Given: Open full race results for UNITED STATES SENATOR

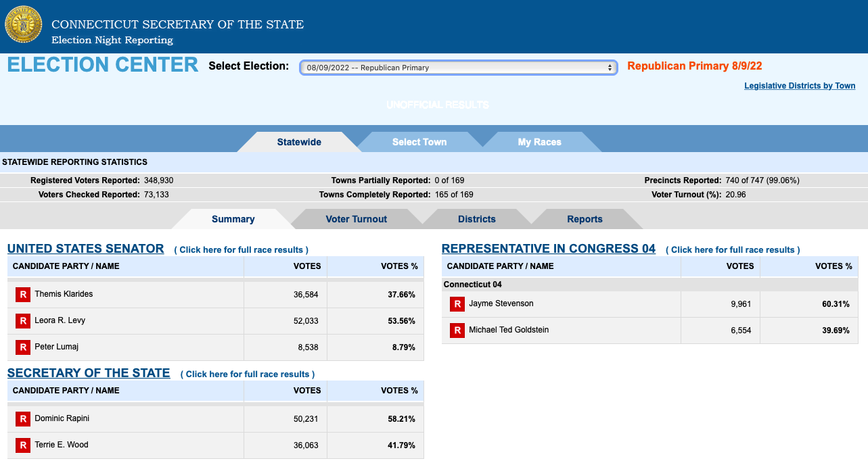Looking at the screenshot, I should [242, 249].
